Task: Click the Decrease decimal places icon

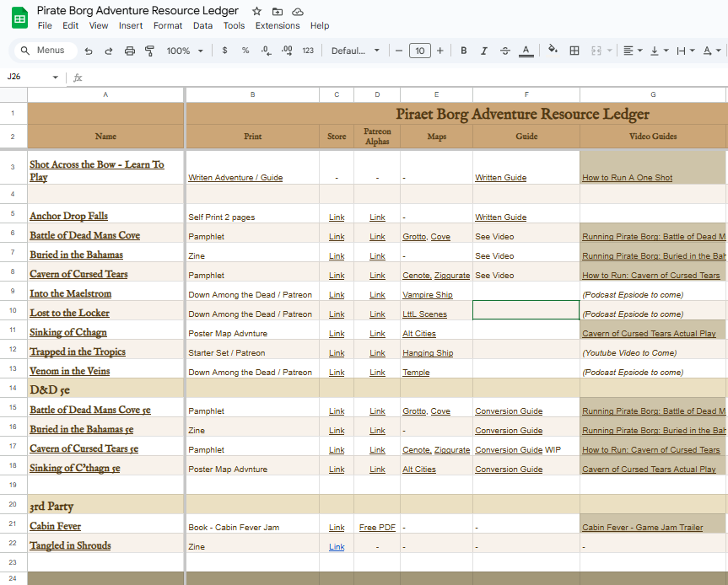Action: (x=265, y=51)
